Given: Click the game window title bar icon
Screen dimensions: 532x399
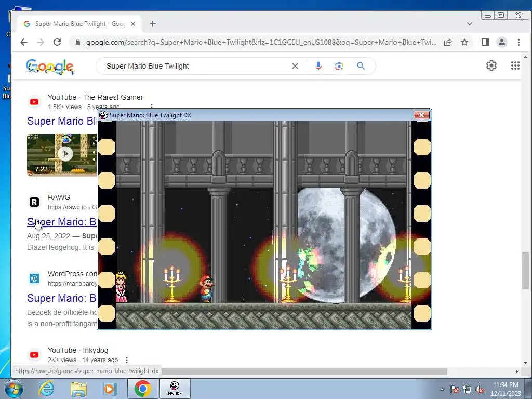Looking at the screenshot, I should point(103,115).
